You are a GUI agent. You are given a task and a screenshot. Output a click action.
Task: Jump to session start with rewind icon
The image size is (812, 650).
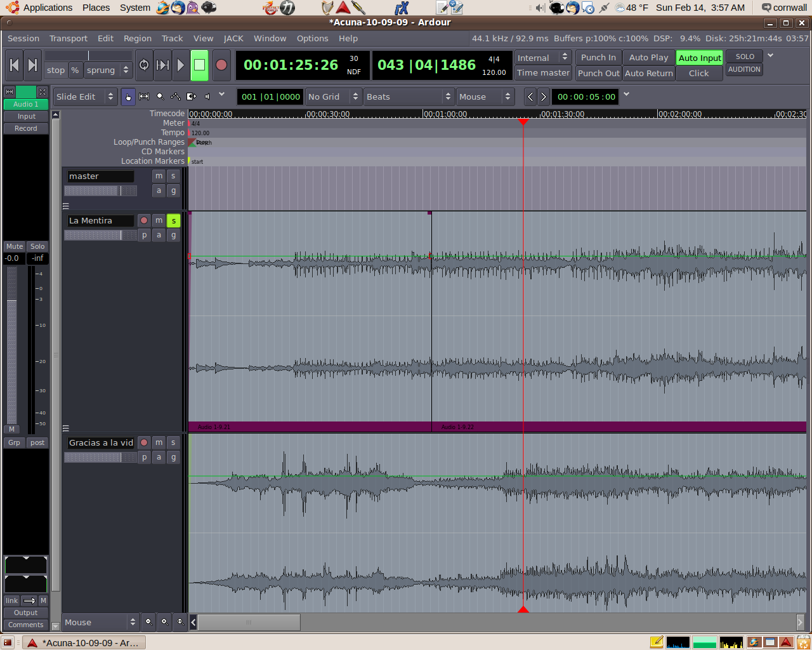coord(15,65)
